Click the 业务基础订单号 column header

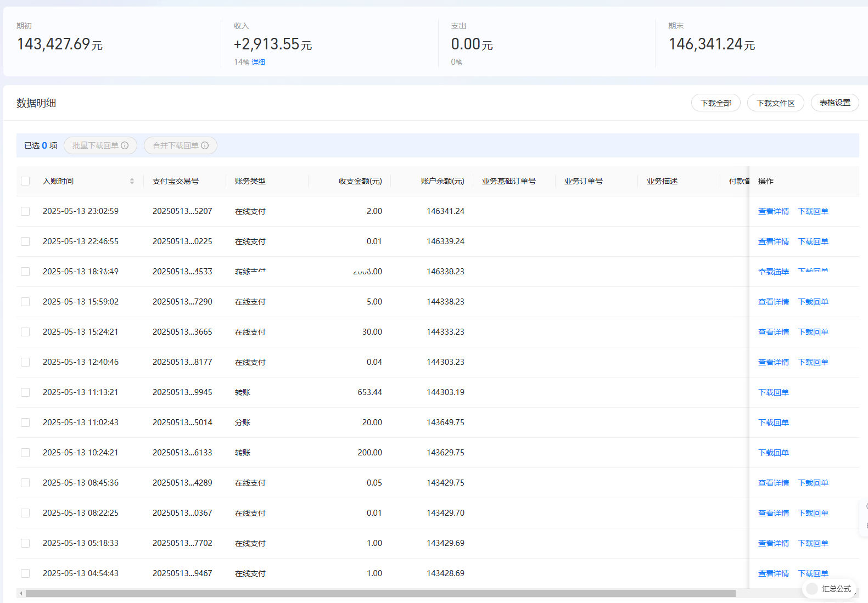point(509,181)
